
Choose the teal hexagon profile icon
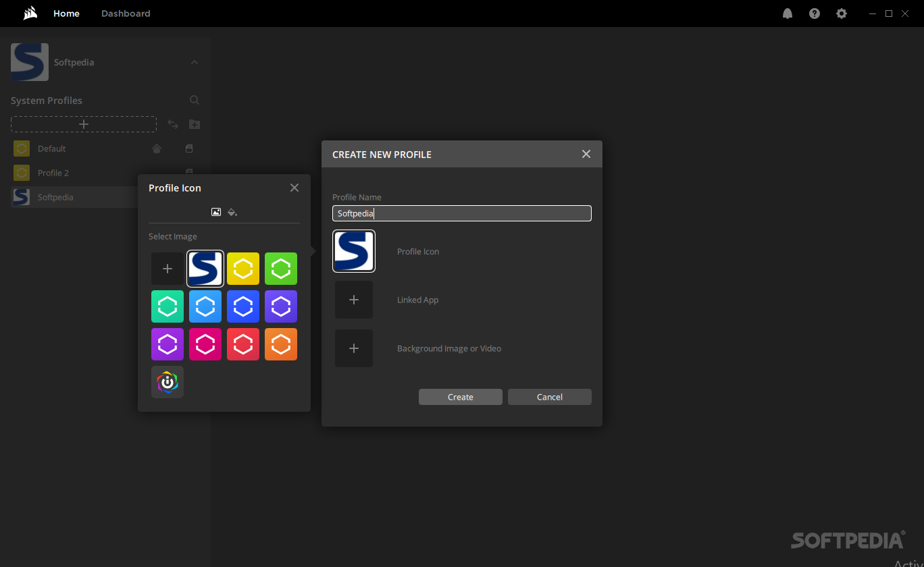(x=168, y=306)
